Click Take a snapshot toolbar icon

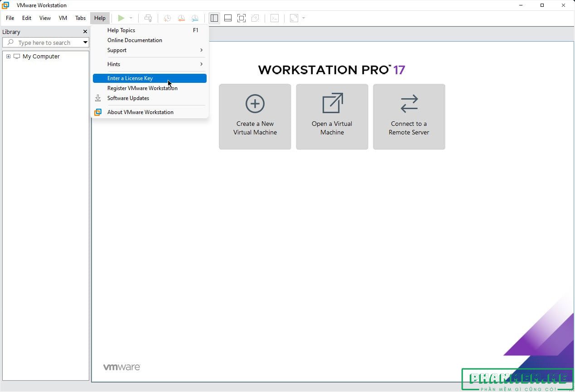coord(167,18)
